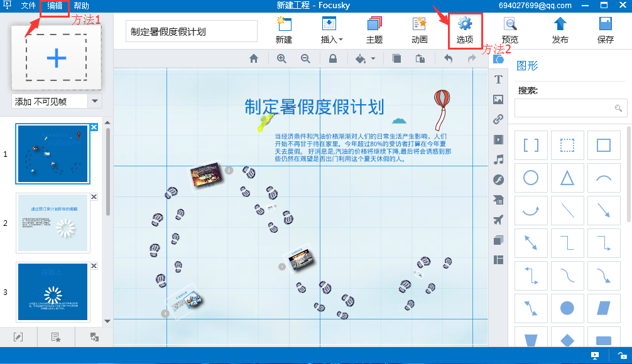Click the list-with-star icon bottom left

[x=56, y=337]
